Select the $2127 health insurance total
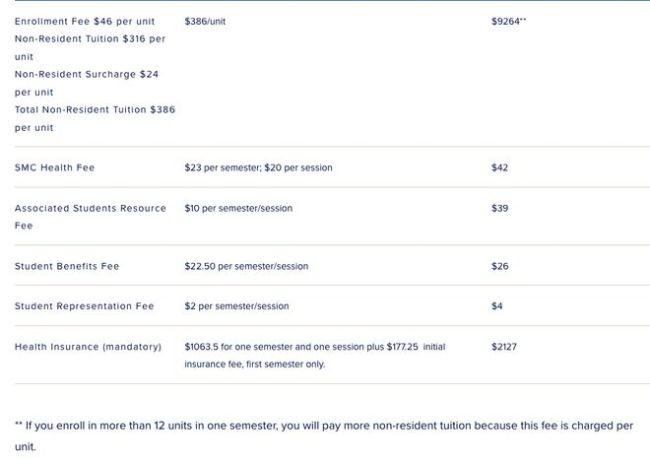650x462 pixels. click(505, 347)
